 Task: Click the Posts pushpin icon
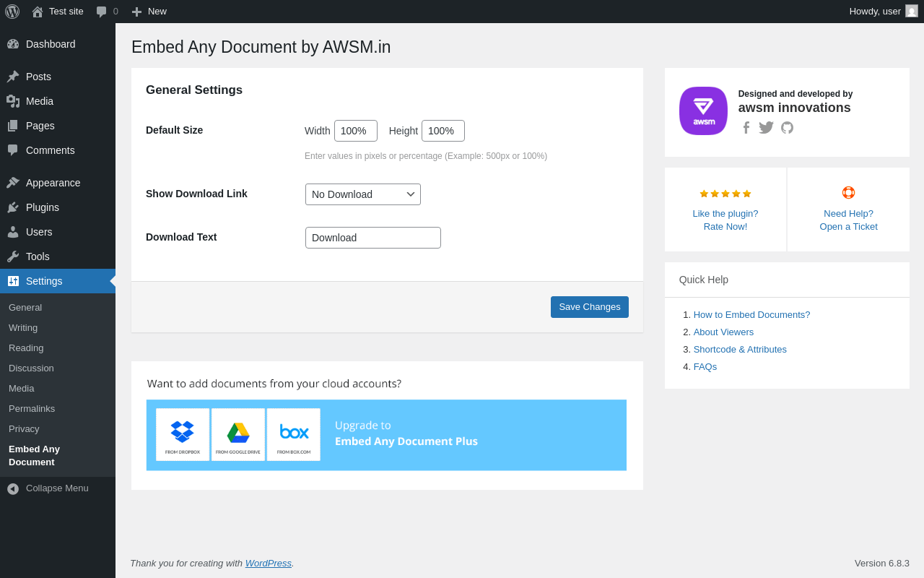[x=13, y=77]
